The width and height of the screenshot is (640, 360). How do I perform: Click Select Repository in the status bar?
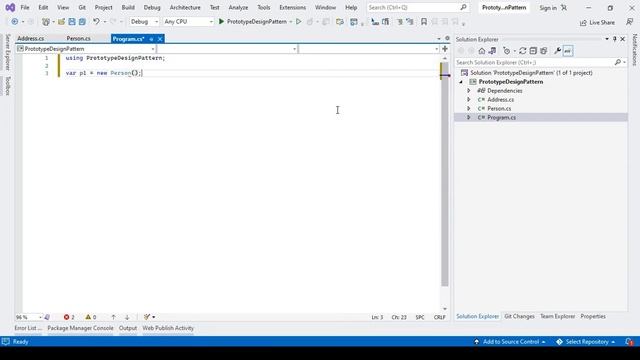[x=586, y=342]
